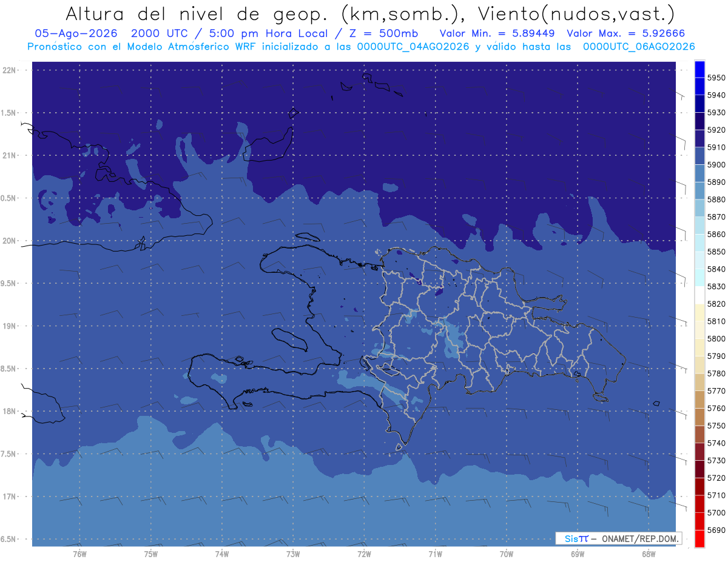Select '5:00 pm Hora Local' text
This screenshot has width=728, height=562.
pos(272,33)
